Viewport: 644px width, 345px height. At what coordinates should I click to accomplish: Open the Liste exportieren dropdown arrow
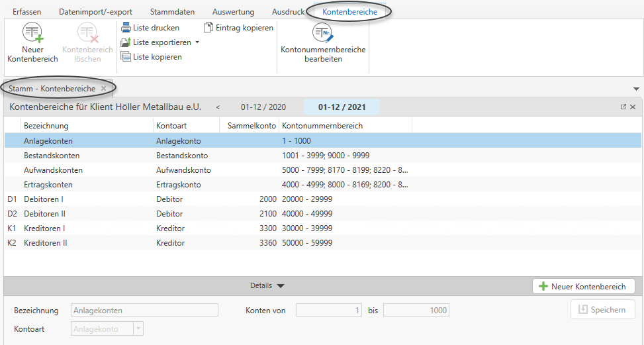click(197, 42)
